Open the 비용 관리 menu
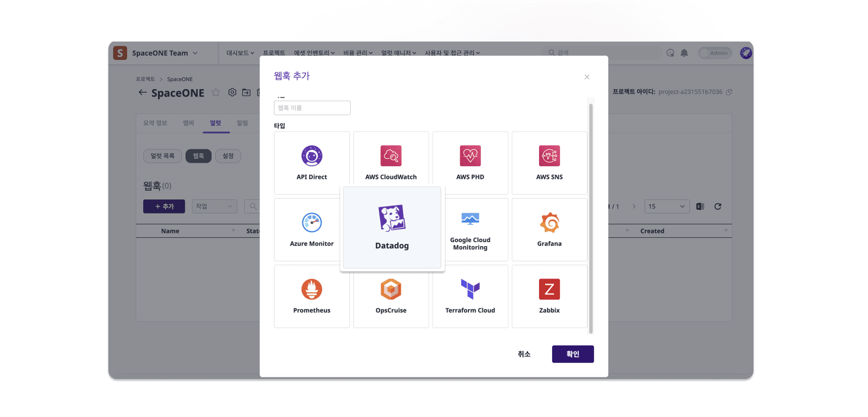The image size is (868, 417). coord(358,53)
